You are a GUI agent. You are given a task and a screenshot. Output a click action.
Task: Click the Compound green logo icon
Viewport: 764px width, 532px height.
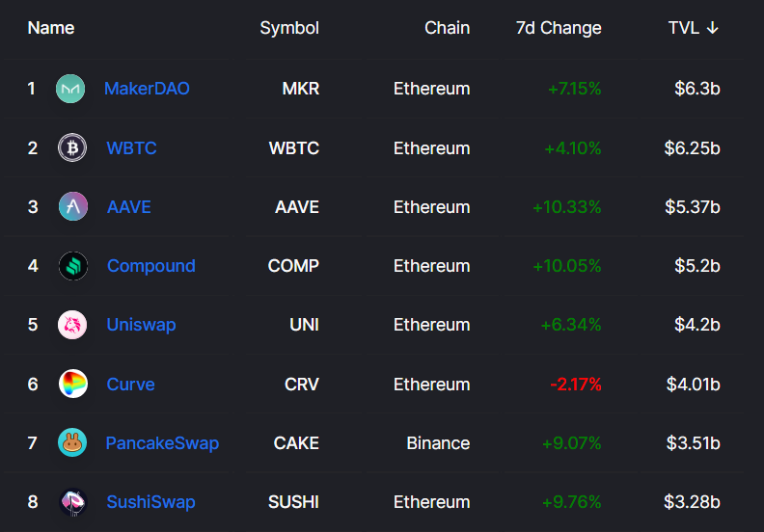point(72,266)
